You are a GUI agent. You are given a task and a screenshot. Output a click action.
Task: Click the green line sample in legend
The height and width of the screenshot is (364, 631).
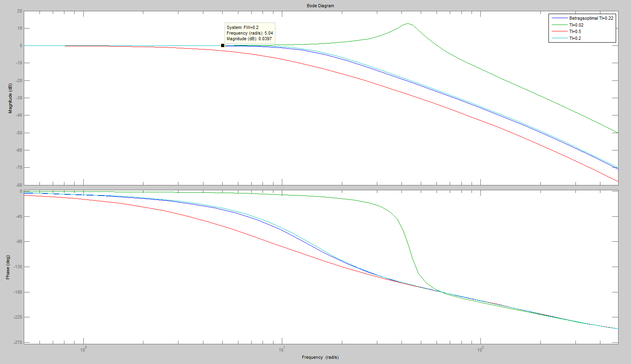(559, 25)
